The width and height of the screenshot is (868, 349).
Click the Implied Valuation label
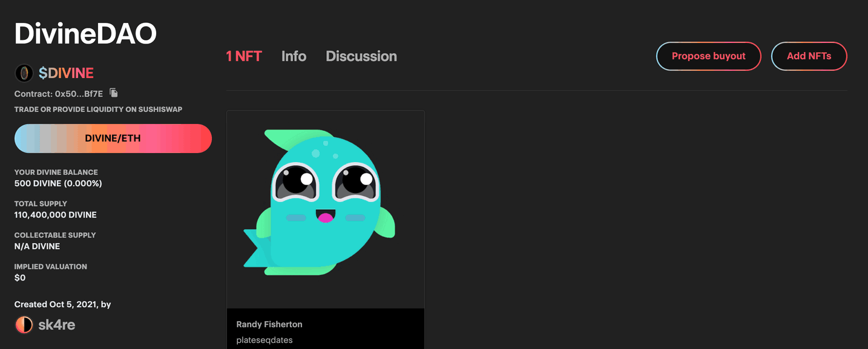pyautogui.click(x=51, y=267)
